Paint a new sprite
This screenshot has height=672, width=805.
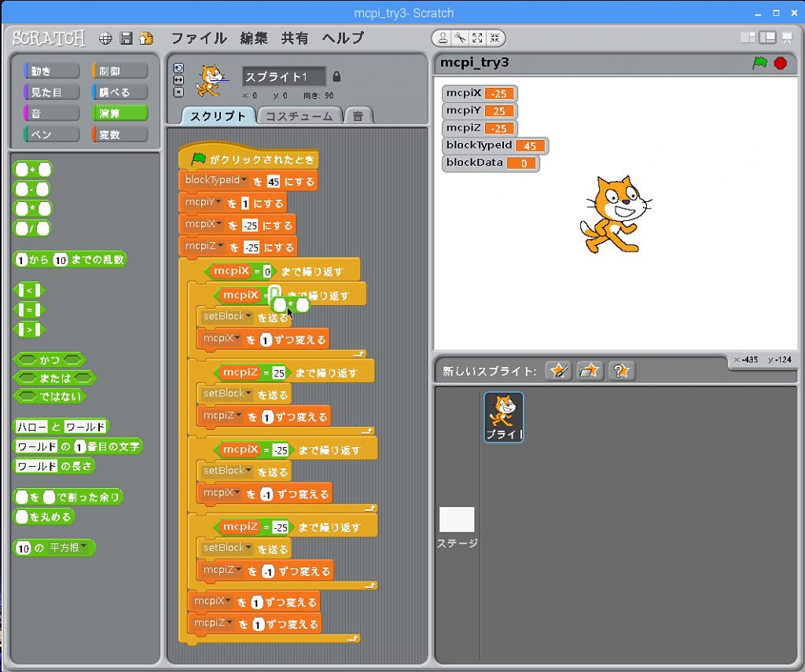tap(559, 371)
